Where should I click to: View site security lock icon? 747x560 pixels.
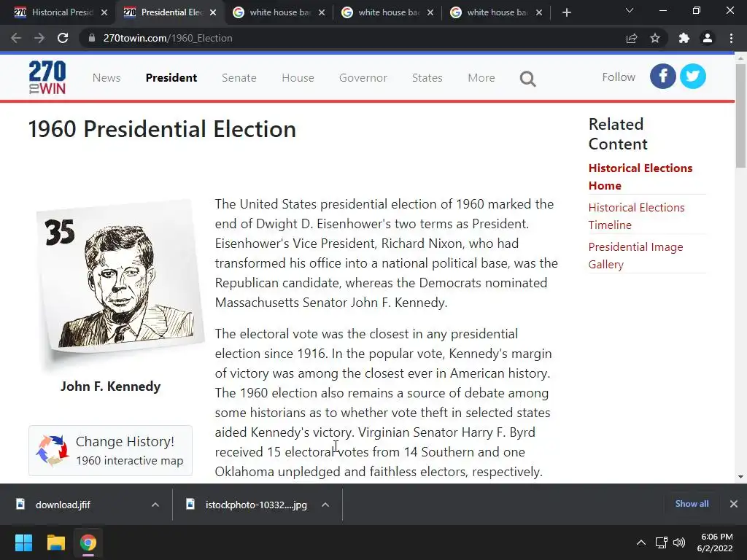coord(91,38)
